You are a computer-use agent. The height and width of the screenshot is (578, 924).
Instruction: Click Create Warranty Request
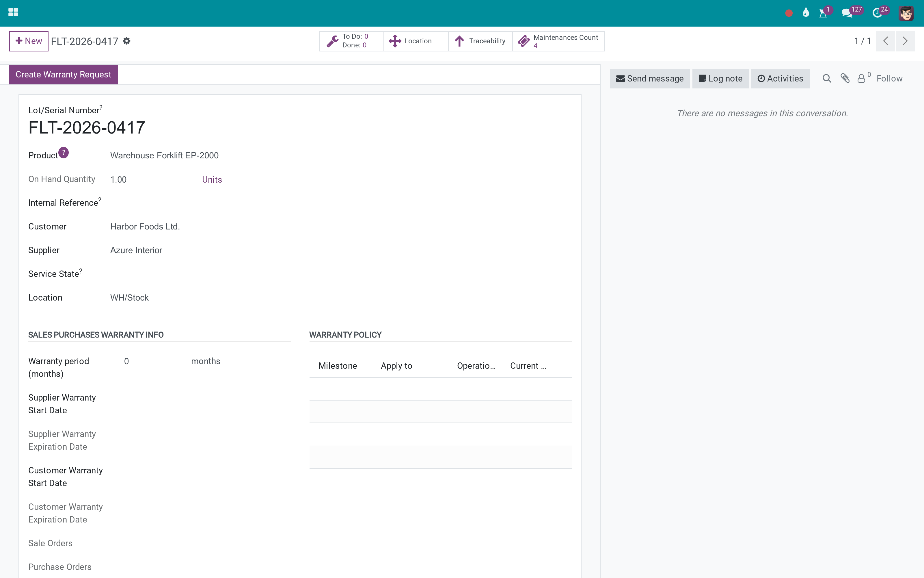tap(64, 75)
